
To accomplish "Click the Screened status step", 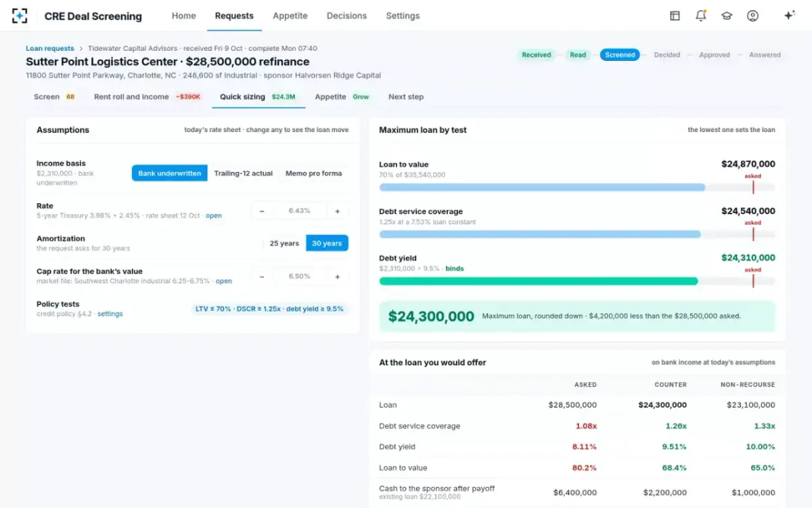I will tap(621, 55).
